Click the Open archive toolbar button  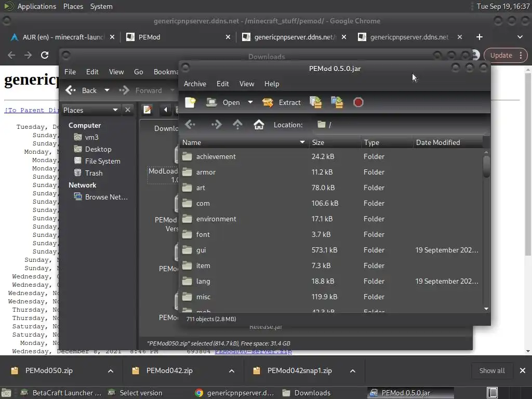[x=223, y=102]
